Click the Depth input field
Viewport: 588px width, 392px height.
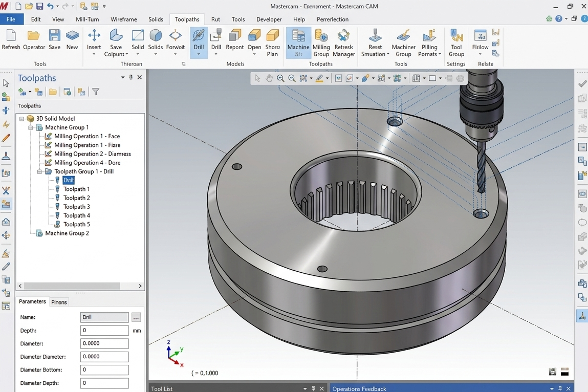(x=104, y=331)
